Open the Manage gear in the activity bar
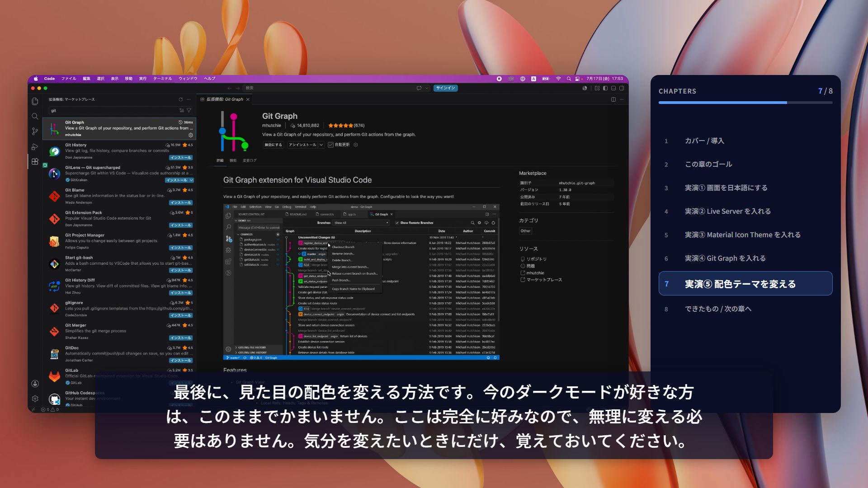This screenshot has height=488, width=868. coord(35,399)
